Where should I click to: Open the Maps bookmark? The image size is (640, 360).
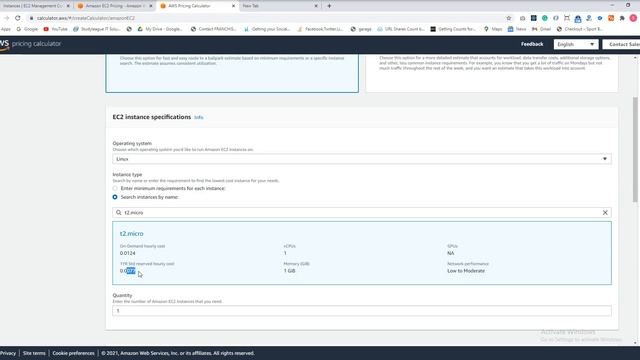point(493,29)
